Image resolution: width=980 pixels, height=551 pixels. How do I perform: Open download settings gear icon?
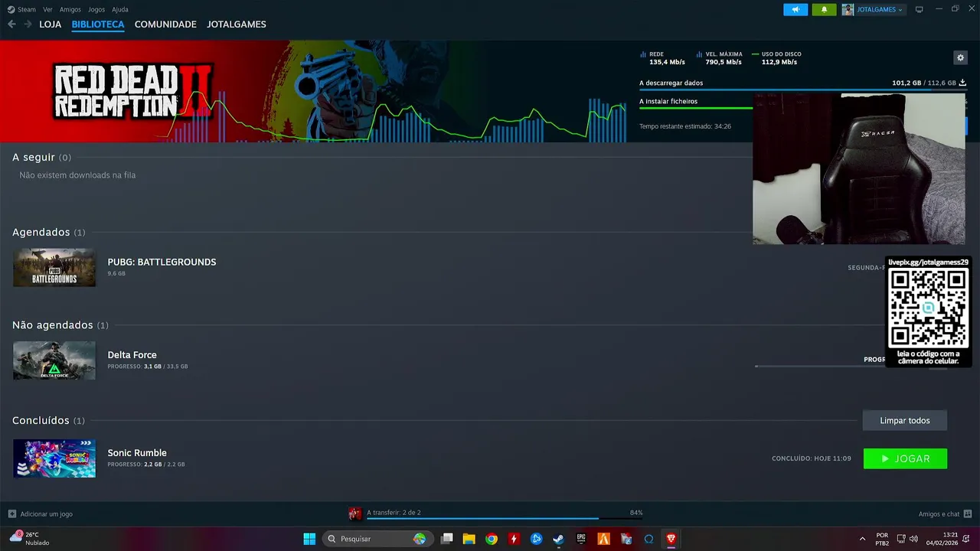click(x=960, y=57)
